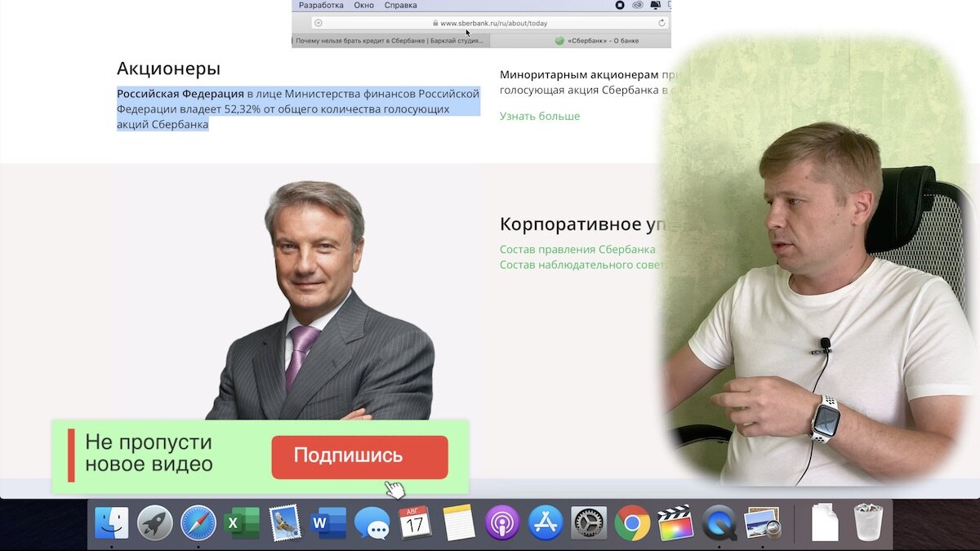Open Messages chat bubble in Dock
Viewport: 980px width, 551px height.
(372, 523)
